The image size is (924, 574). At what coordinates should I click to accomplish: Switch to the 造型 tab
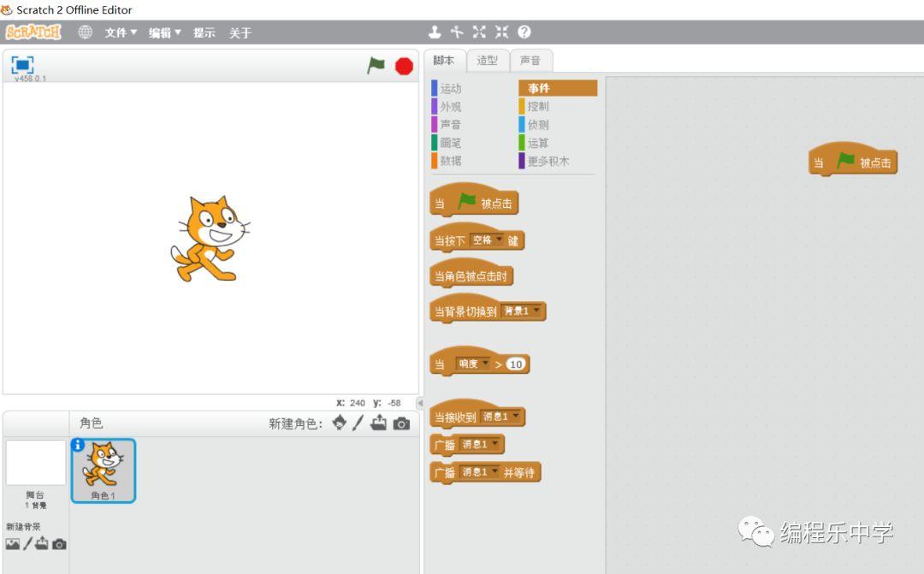click(x=488, y=60)
